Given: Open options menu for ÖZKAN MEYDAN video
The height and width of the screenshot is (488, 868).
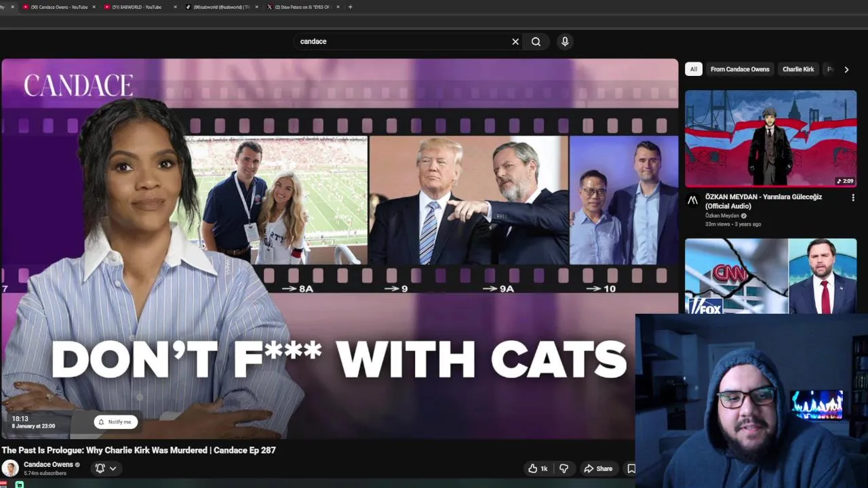Looking at the screenshot, I should (x=853, y=198).
